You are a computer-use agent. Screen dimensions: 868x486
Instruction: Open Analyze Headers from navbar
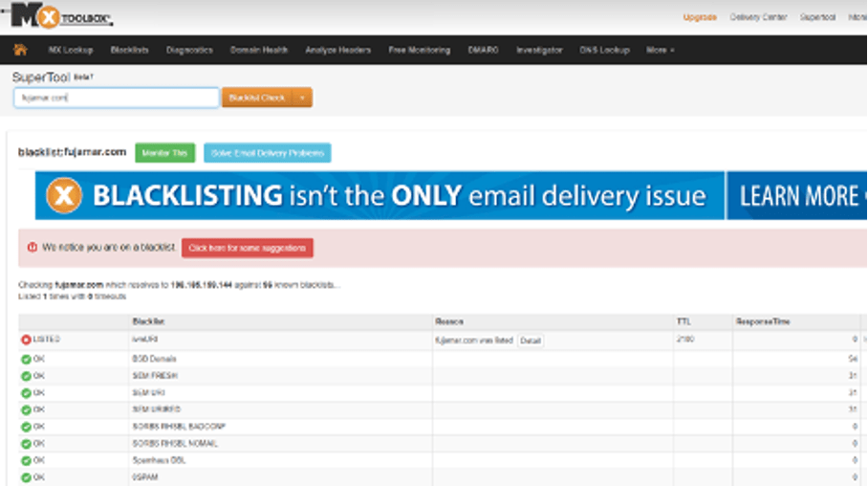(x=338, y=50)
